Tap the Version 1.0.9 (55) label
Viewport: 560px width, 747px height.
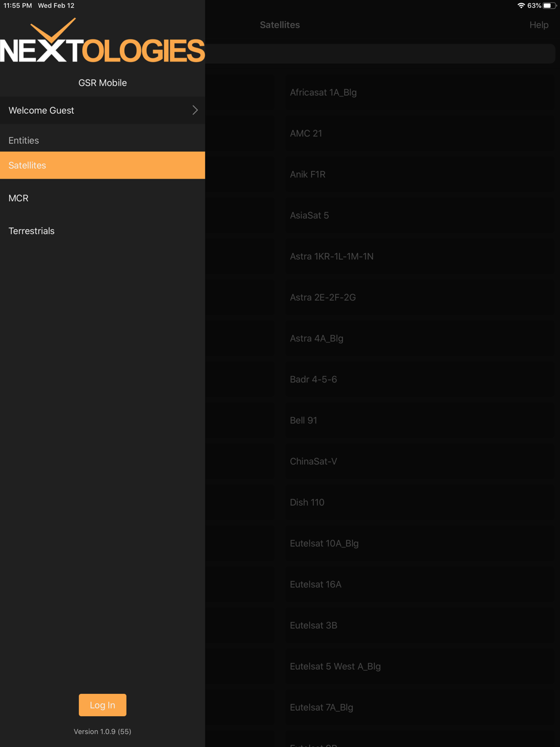click(x=102, y=731)
